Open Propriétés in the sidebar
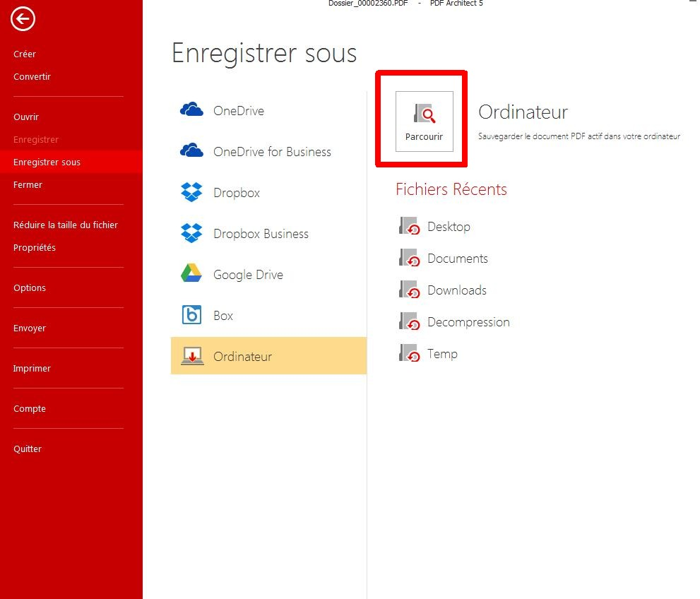 coord(35,248)
